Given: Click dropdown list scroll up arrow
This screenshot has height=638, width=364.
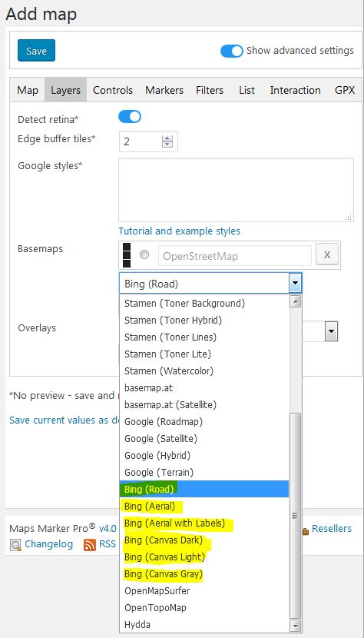Looking at the screenshot, I should (x=295, y=301).
